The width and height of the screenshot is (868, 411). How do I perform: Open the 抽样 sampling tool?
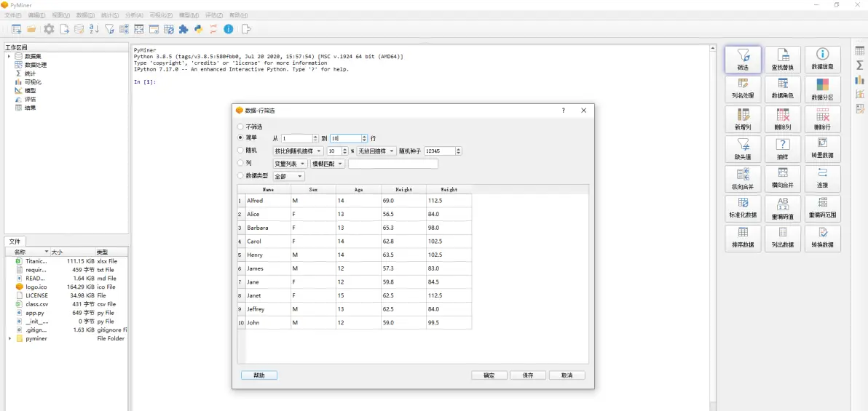[783, 149]
